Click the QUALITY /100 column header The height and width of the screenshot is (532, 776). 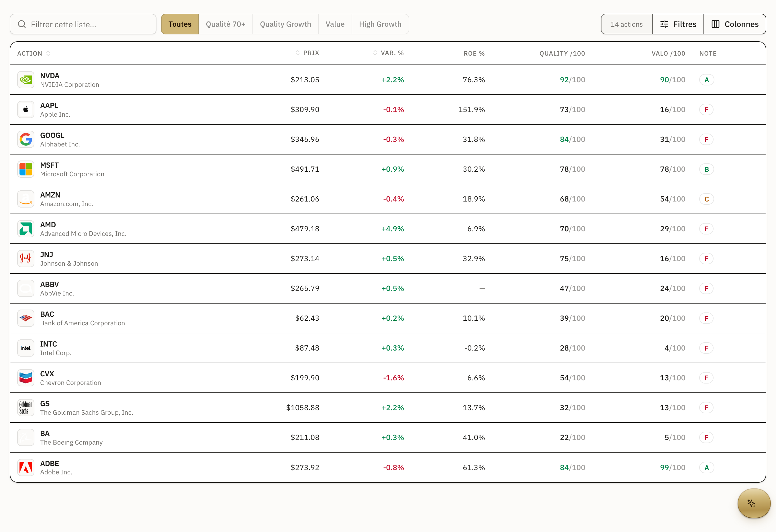562,53
